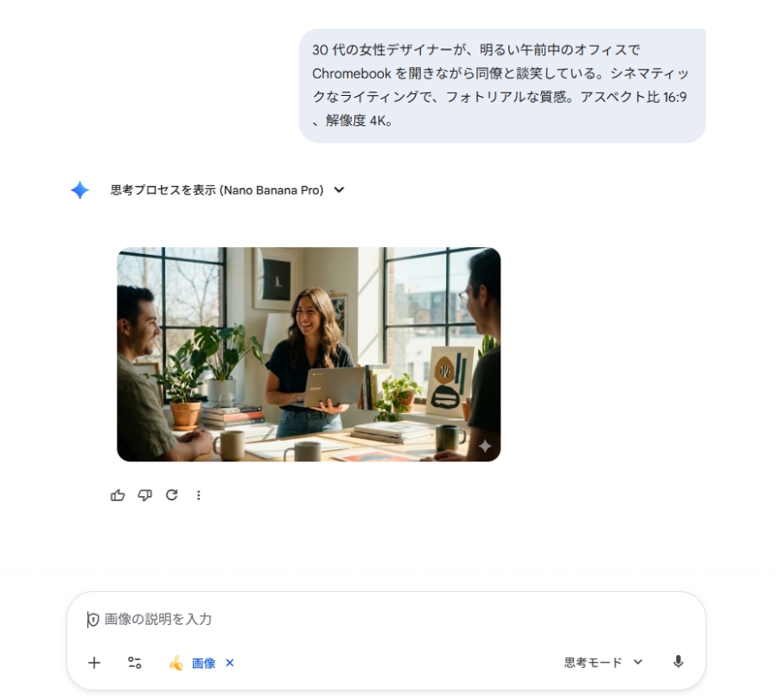Click the plus icon to add attachments
778x700 pixels.
[x=94, y=663]
